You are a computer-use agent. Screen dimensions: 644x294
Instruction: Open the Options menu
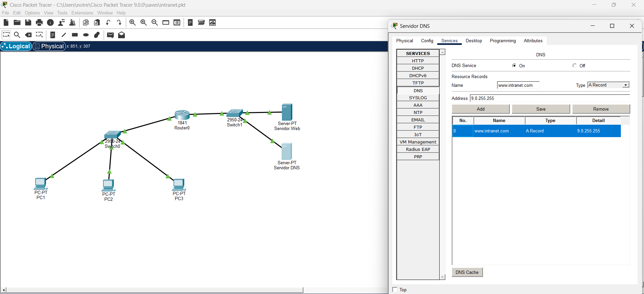tap(32, 13)
